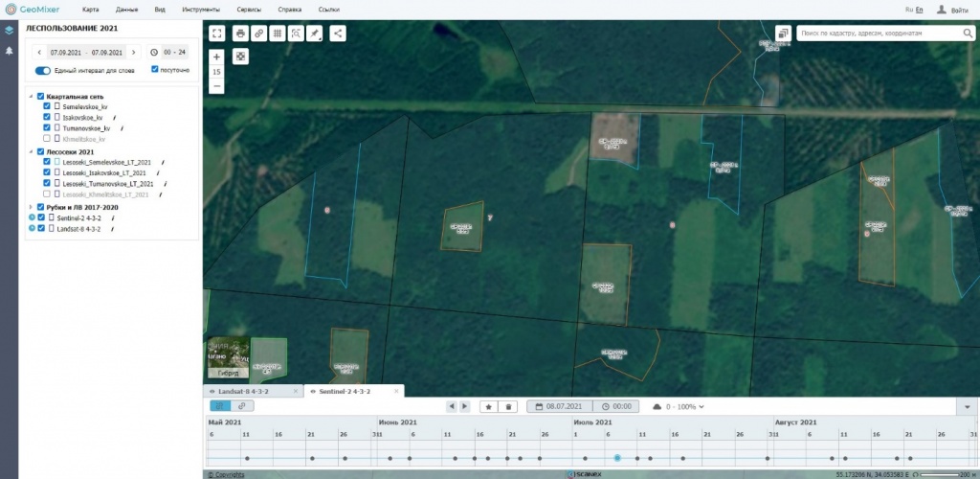
Task: Collapse the timeline panel with arrow button
Action: coord(968,406)
